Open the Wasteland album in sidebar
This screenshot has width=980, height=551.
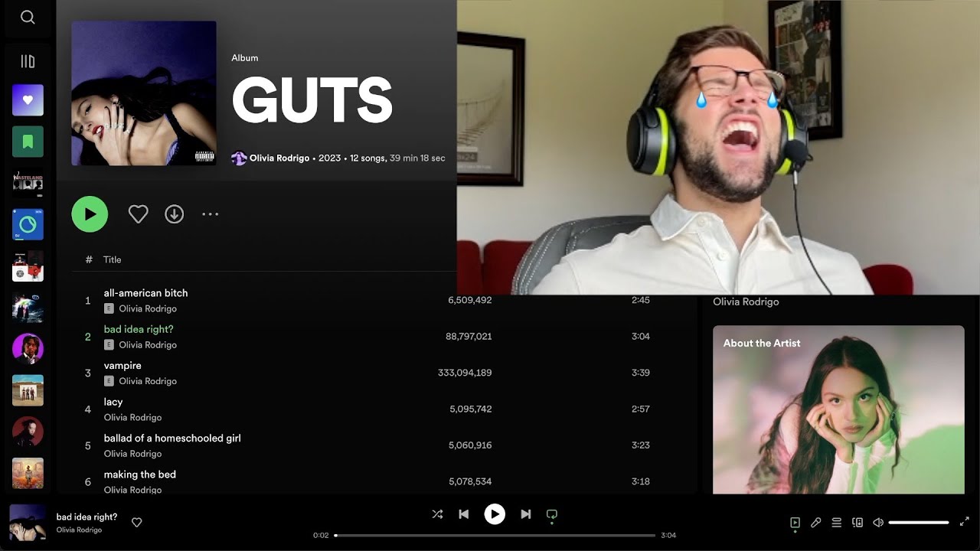pyautogui.click(x=28, y=183)
